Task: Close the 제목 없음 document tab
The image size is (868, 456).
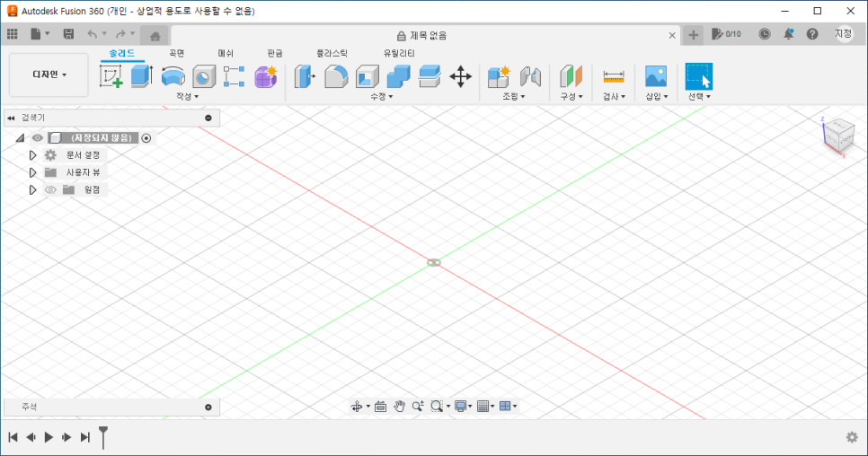Action: tap(672, 35)
